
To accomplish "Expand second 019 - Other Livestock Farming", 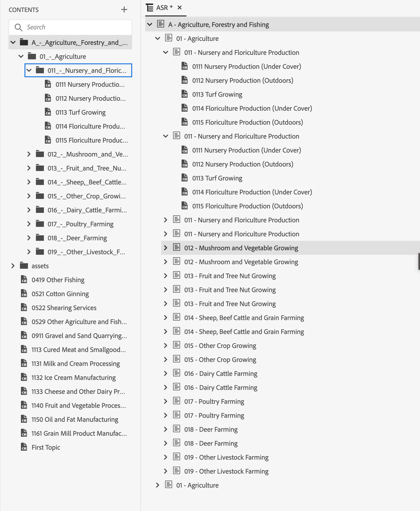I will pos(166,471).
